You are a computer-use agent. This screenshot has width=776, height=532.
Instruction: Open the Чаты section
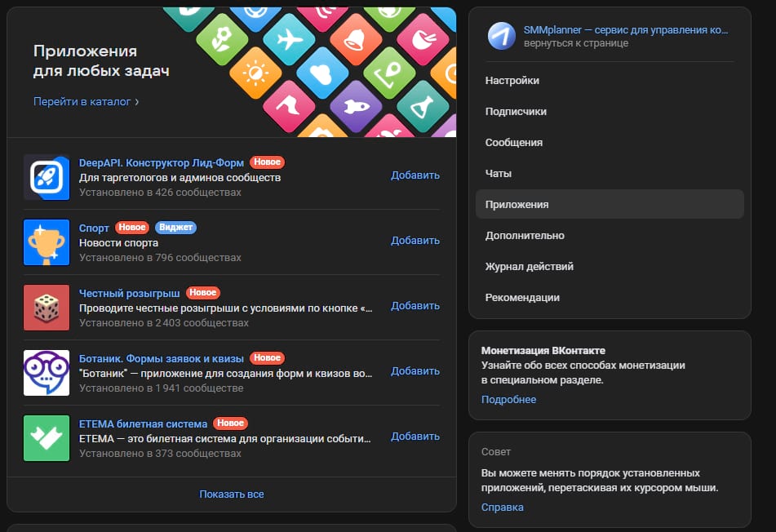click(x=500, y=173)
